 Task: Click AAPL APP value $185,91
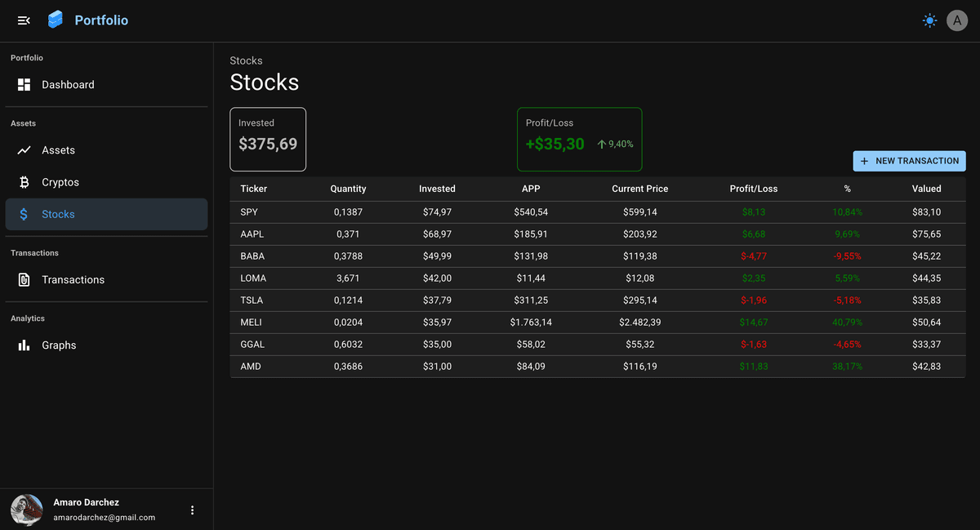531,234
